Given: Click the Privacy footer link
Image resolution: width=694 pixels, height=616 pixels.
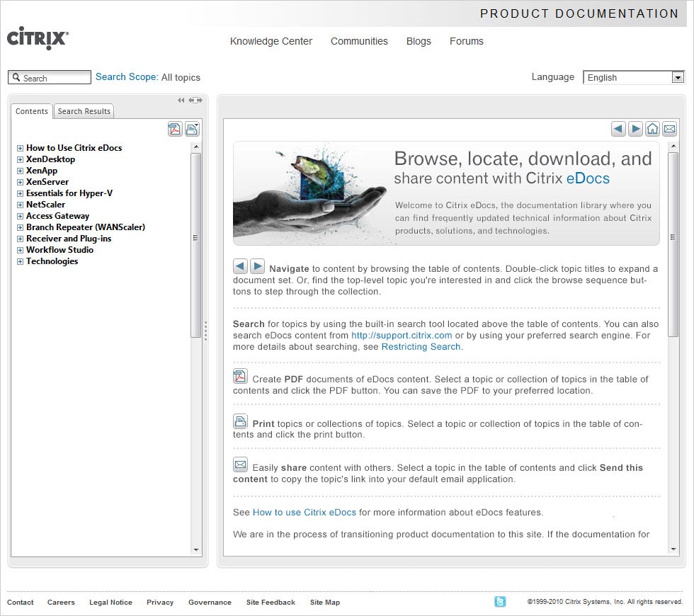Looking at the screenshot, I should [x=160, y=603].
